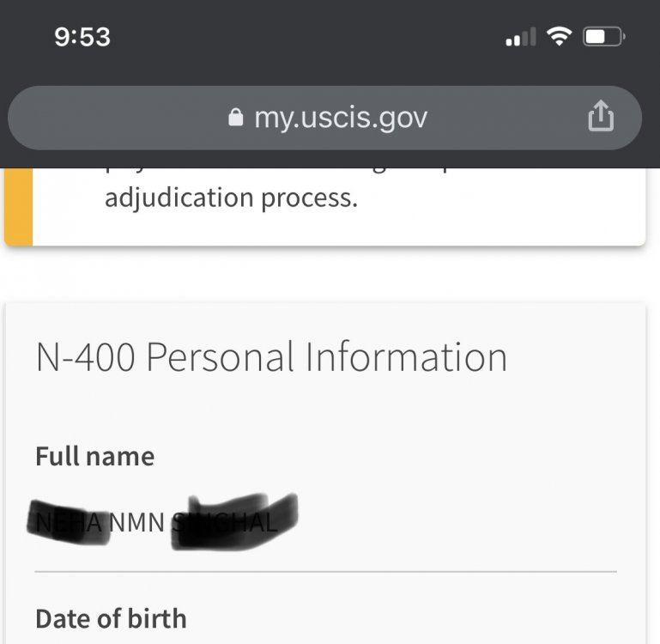Screen dimensions: 660x644
Task: Tap the share icon in the address bar
Action: tap(601, 117)
